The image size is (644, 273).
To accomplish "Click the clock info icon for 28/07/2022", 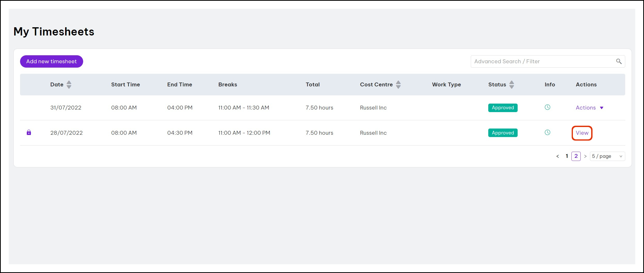I will 547,132.
